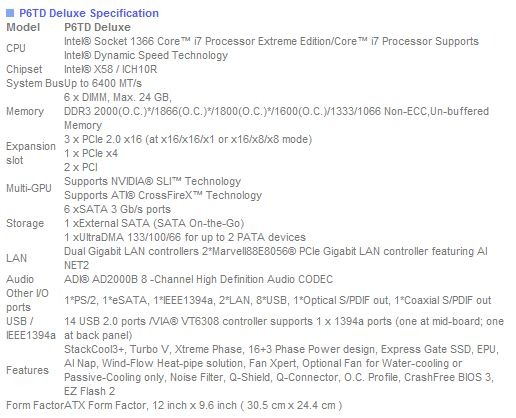Click the Supports ATI CrossFireX Technology line

point(163,195)
